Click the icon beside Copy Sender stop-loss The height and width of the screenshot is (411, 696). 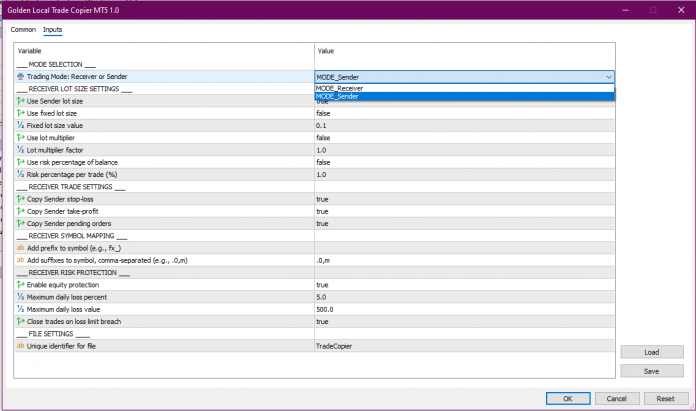coord(21,199)
